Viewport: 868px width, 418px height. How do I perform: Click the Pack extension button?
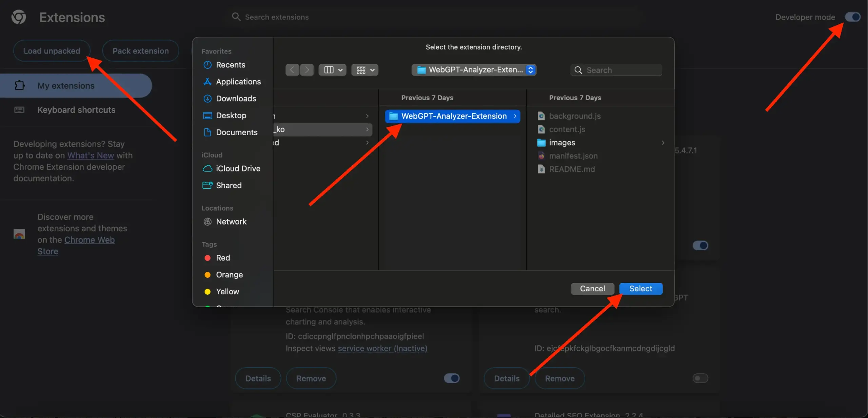pos(140,51)
